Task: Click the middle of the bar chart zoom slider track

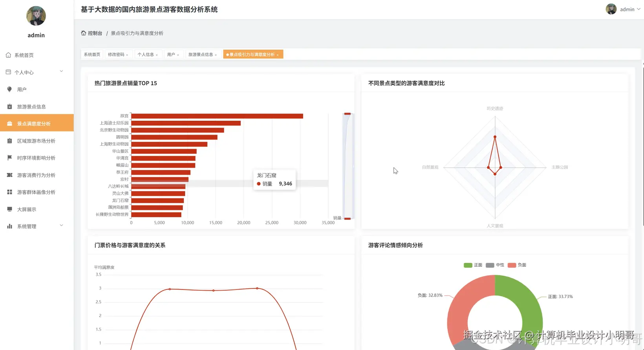Action: tap(348, 166)
